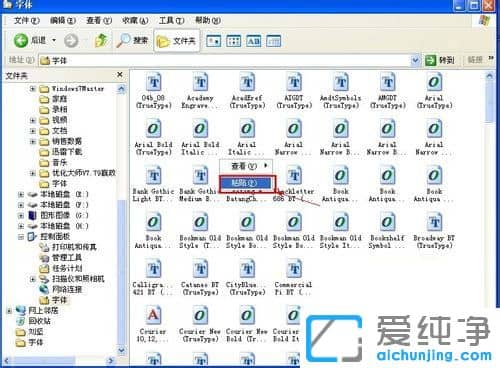
Task: Click the Go button next to address bar
Action: (440, 60)
